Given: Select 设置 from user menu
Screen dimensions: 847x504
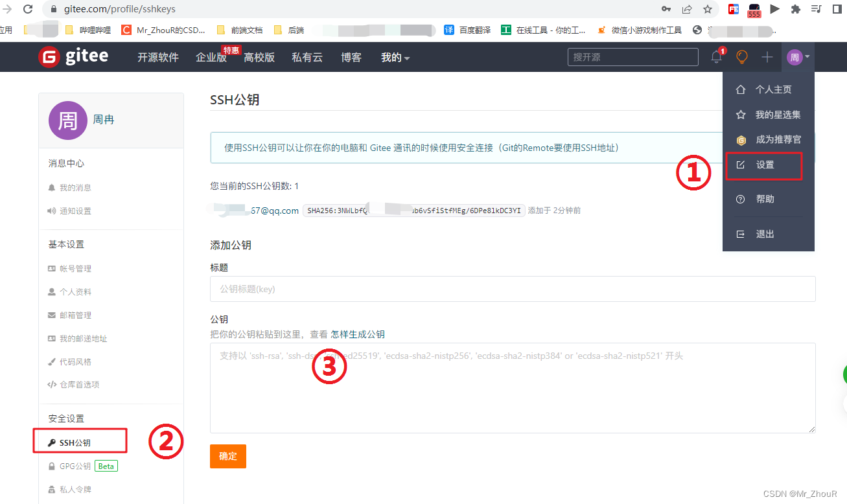Looking at the screenshot, I should point(765,165).
